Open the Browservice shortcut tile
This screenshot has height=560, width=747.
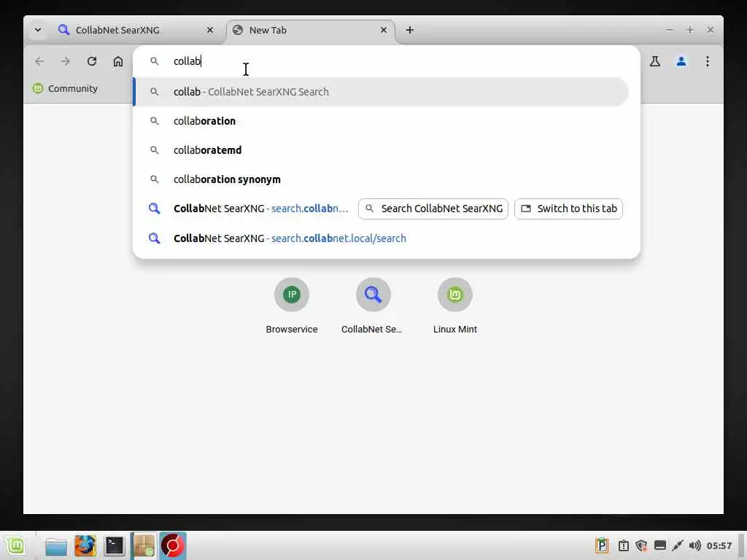pyautogui.click(x=292, y=306)
